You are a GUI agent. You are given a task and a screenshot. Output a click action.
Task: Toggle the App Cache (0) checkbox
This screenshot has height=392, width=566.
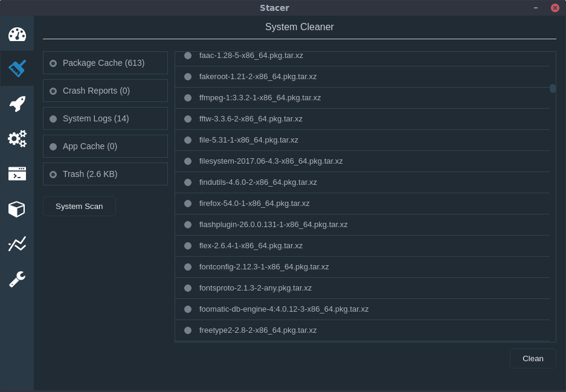tap(53, 146)
